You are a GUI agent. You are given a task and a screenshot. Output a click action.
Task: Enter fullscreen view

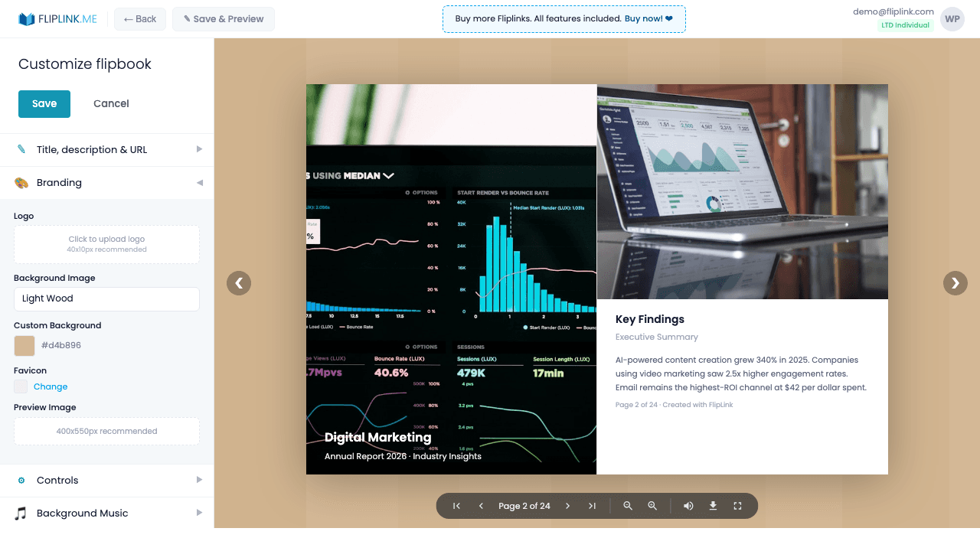(x=737, y=505)
